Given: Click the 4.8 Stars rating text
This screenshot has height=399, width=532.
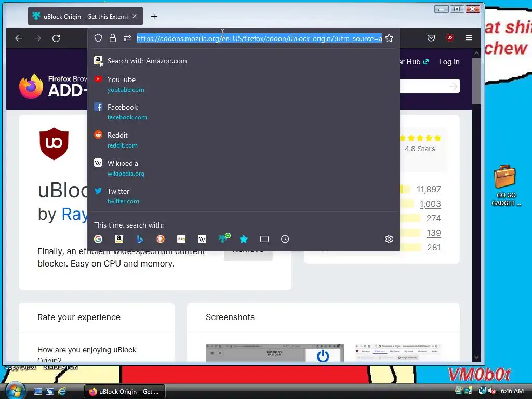Looking at the screenshot, I should point(420,149).
